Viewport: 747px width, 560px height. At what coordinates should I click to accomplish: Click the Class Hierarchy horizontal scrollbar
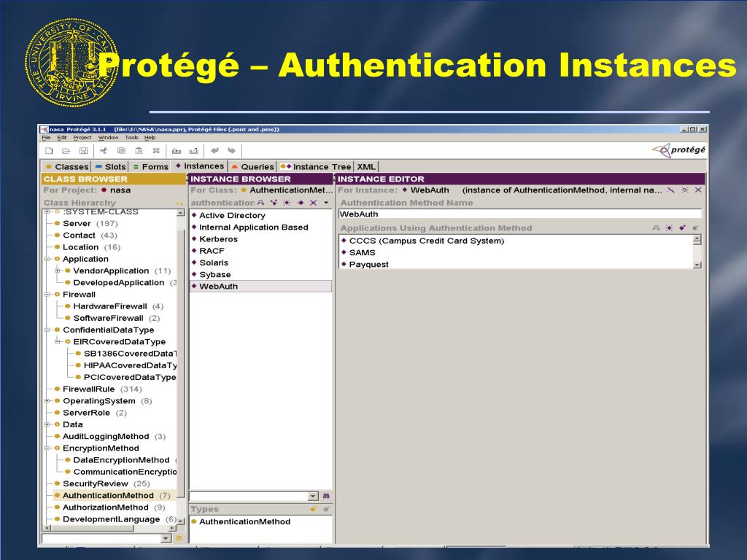[109, 528]
